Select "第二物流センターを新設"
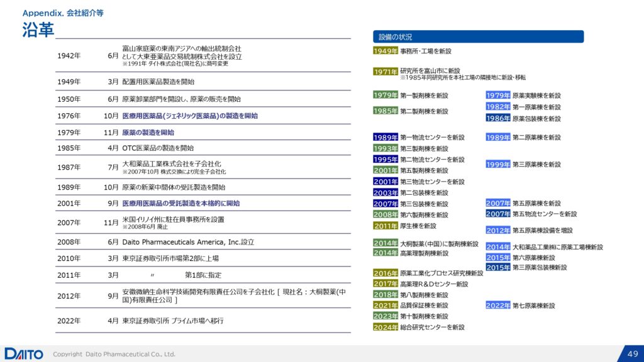Viewport: 644px width, 362px height. [433, 160]
